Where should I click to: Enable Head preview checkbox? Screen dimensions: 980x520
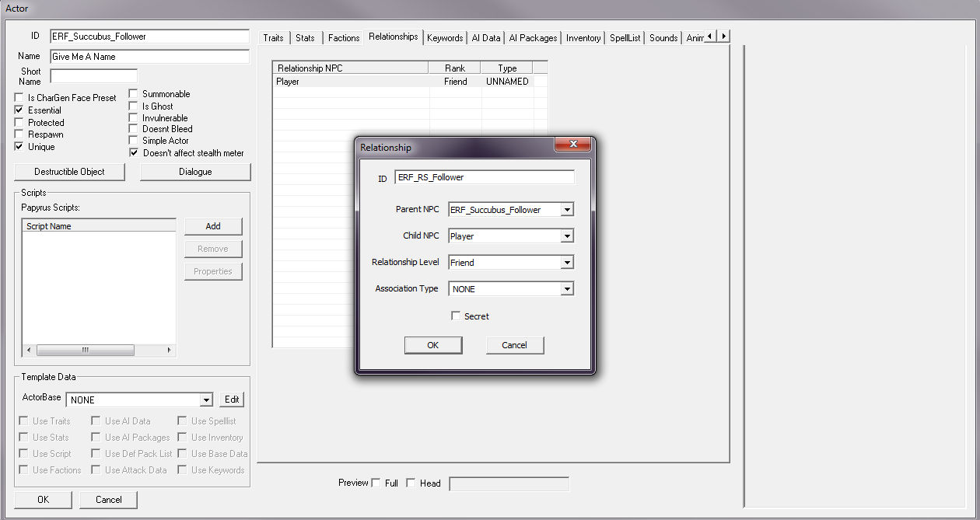[x=411, y=483]
